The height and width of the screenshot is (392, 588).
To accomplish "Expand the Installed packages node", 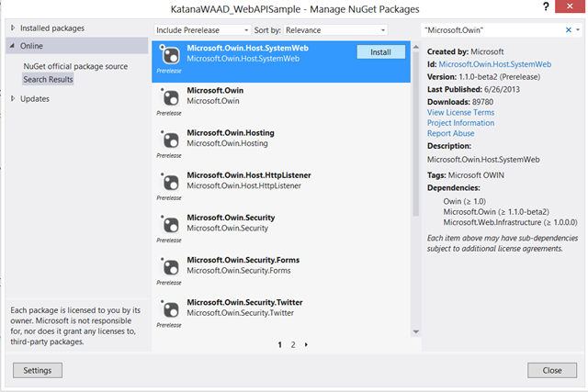I will tap(13, 28).
